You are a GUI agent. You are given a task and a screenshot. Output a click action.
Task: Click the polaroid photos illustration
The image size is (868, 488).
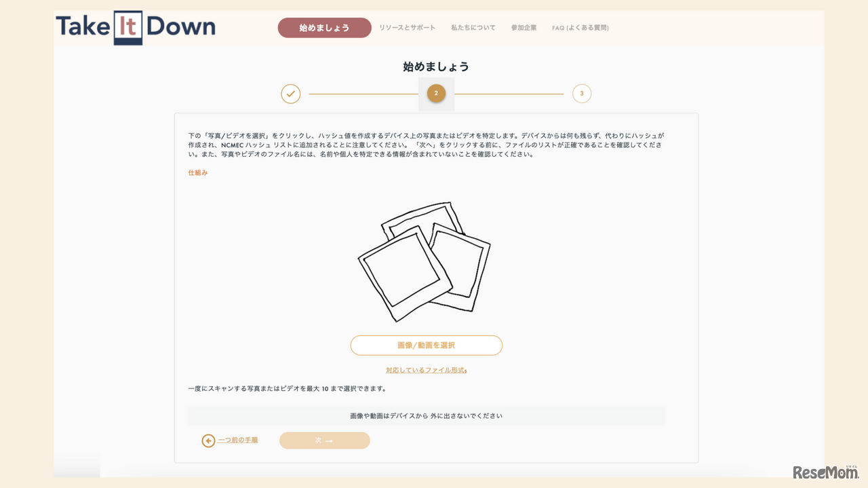click(x=426, y=260)
